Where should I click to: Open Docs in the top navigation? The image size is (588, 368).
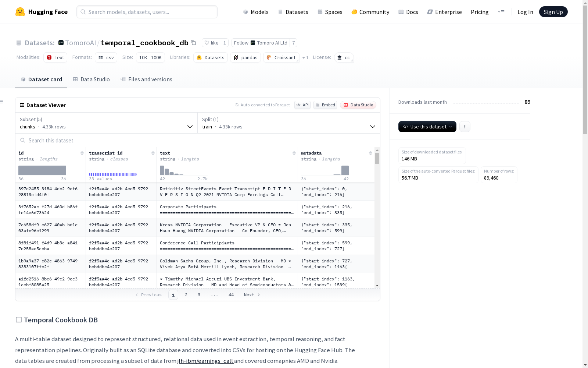tap(408, 12)
